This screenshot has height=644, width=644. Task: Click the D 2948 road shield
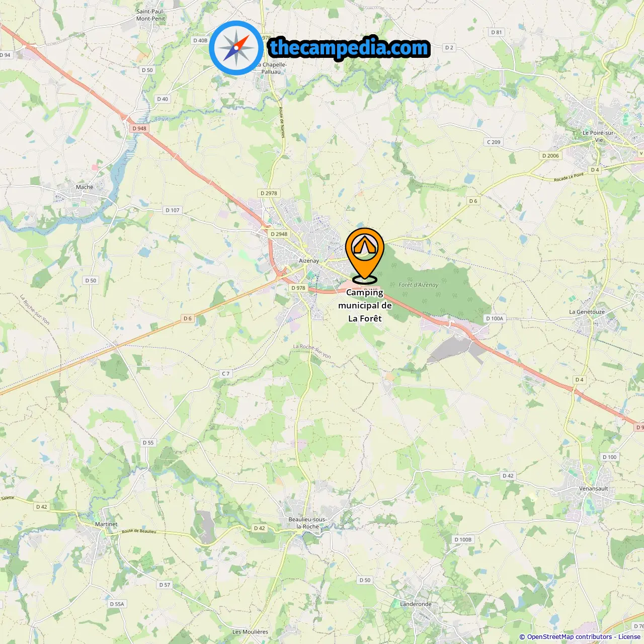tap(279, 234)
